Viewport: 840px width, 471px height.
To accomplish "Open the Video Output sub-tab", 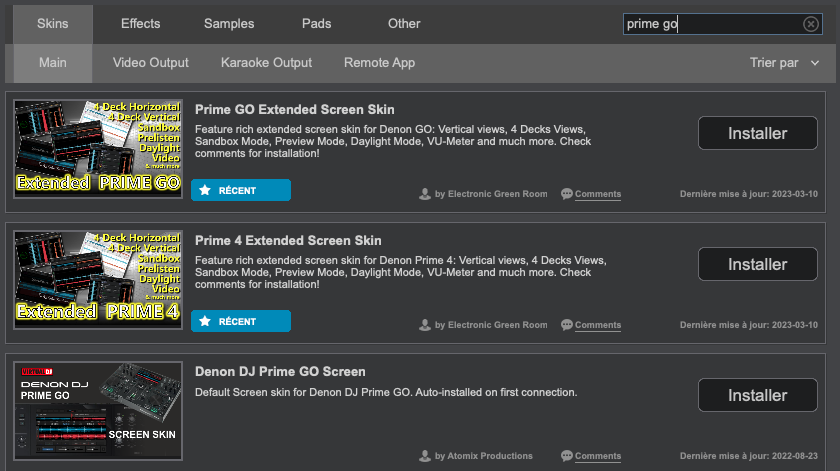I will 151,63.
